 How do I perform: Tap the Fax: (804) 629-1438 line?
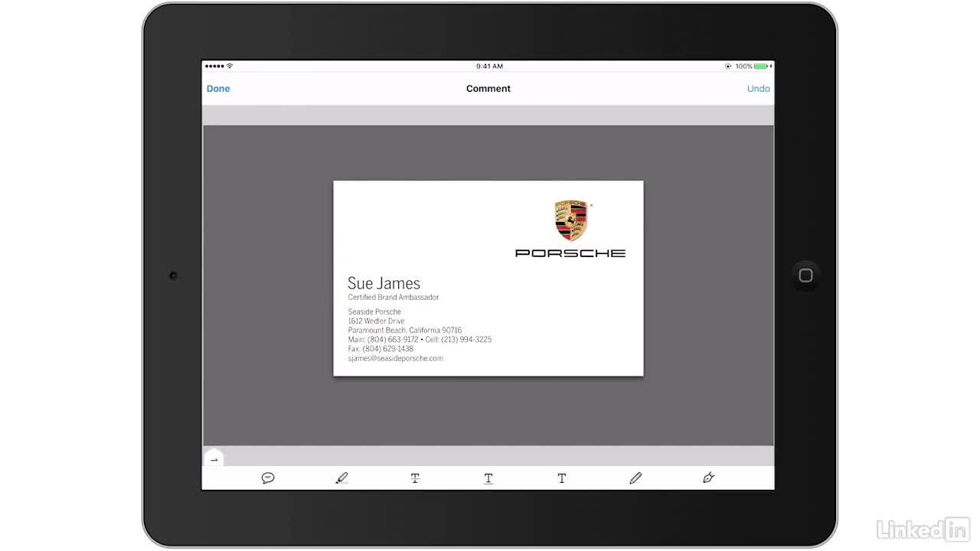pos(381,349)
